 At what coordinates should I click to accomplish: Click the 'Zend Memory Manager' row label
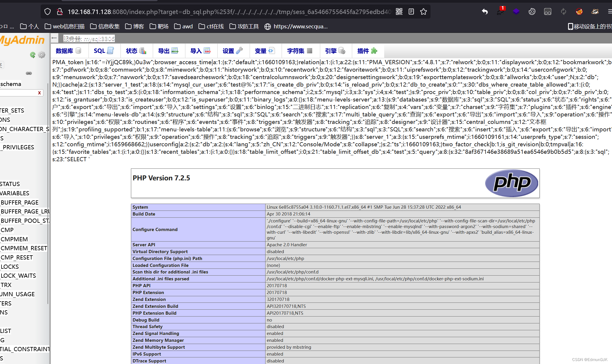tap(158, 340)
